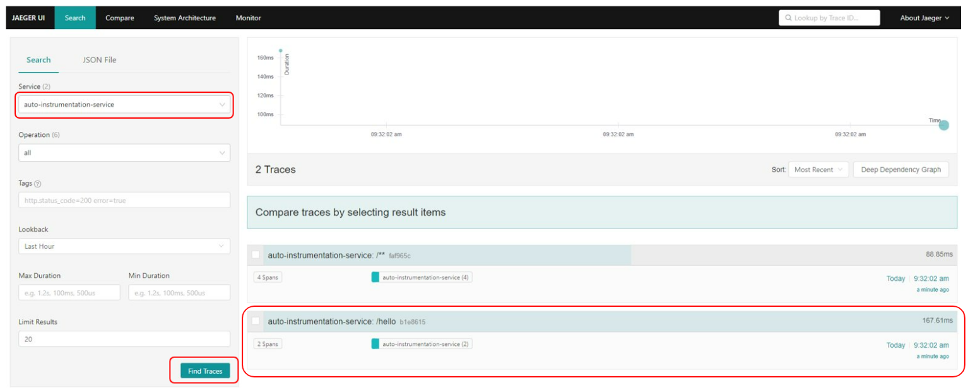Check the /** trace faf965c checkbox
This screenshot has height=392, width=980.
point(256,255)
